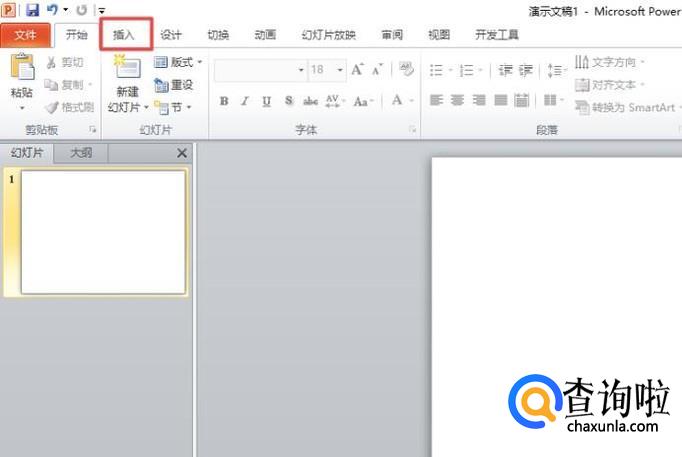Click the Save icon in quick access toolbar
This screenshot has width=682, height=457.
tap(32, 9)
